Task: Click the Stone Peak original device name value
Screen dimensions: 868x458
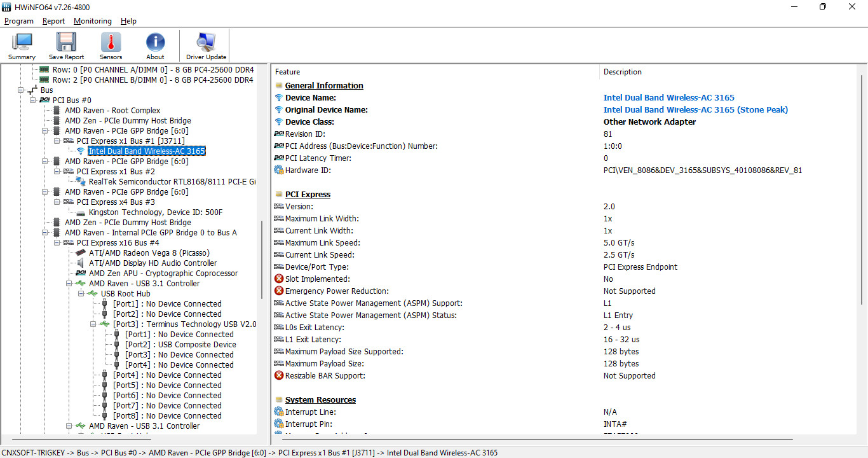Action: tap(696, 110)
